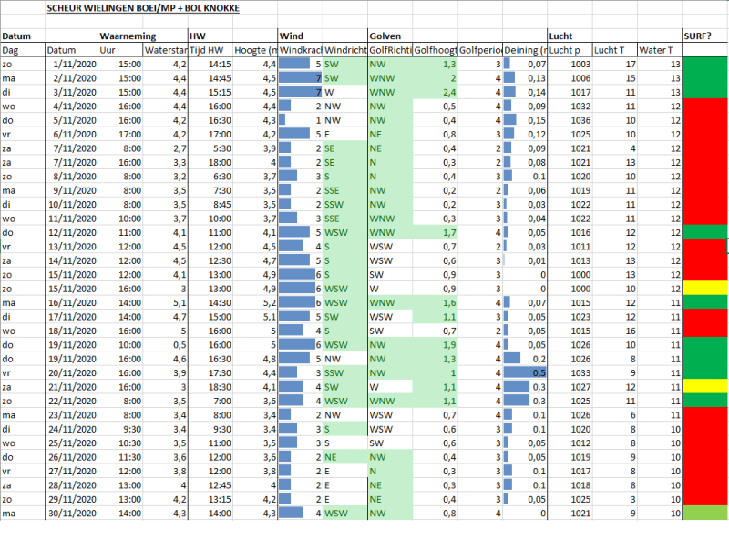Select the SURF? header cell
The width and height of the screenshot is (729, 560).
(x=704, y=36)
